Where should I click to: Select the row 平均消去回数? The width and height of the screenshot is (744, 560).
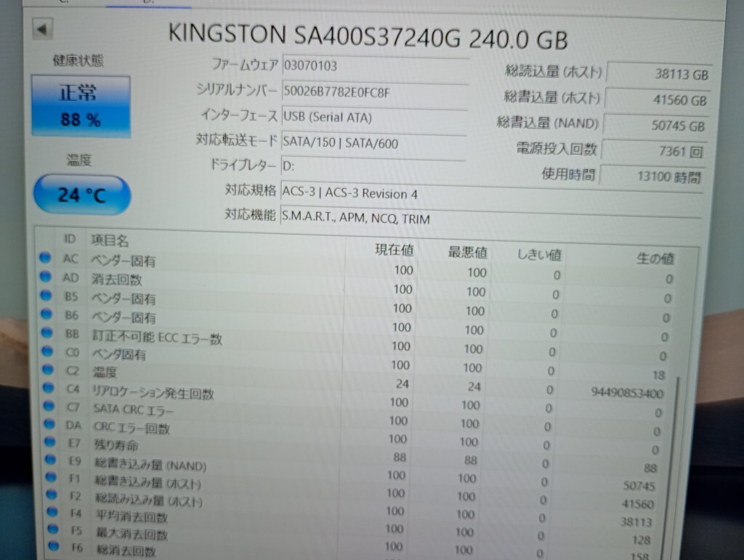coord(132,517)
